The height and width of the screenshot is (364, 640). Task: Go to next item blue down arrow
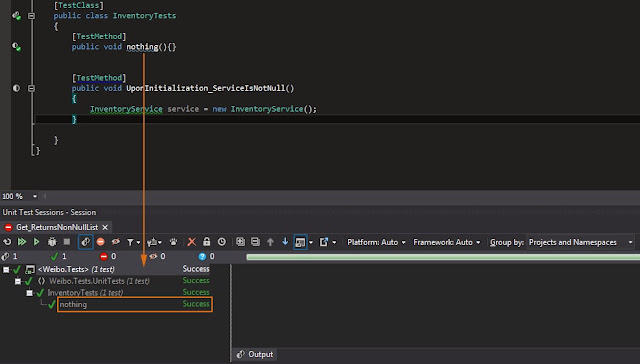click(285, 242)
